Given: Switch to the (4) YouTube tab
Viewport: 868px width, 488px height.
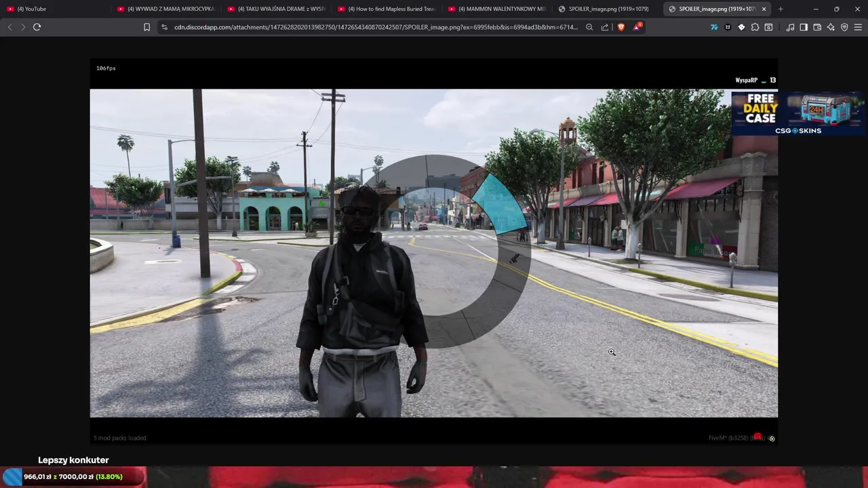Looking at the screenshot, I should click(56, 9).
